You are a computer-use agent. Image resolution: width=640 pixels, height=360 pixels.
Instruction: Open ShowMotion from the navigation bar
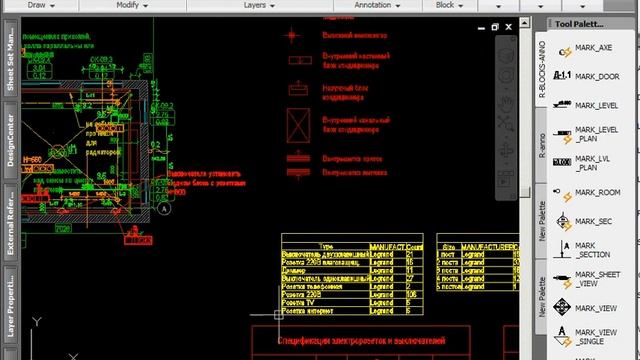(x=505, y=178)
